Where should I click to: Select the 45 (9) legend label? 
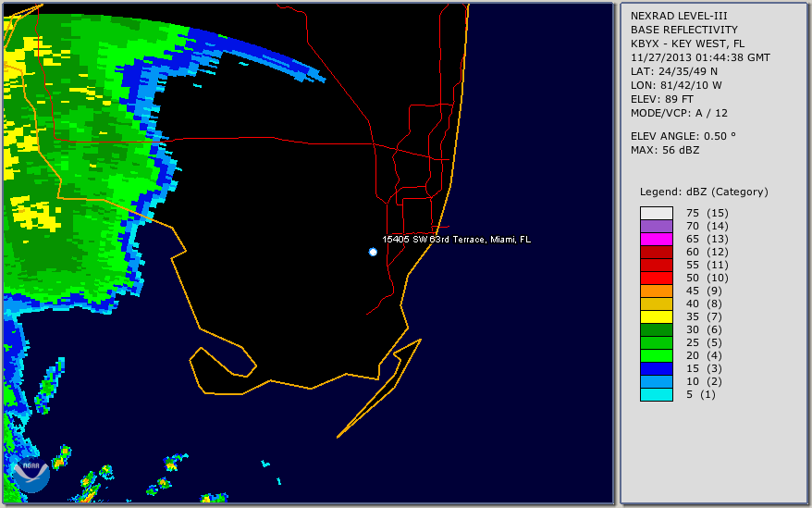(x=704, y=291)
